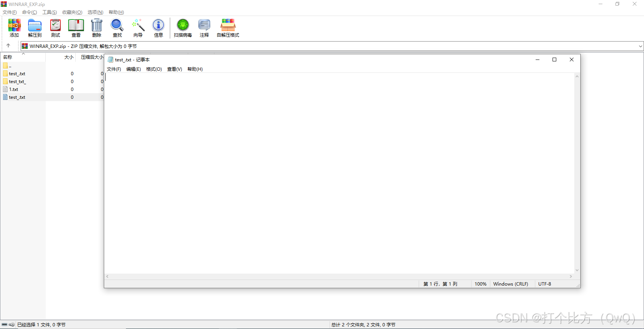The height and width of the screenshot is (329, 644).
Task: Open Notepad 编辑(E) menu
Action: tap(133, 69)
